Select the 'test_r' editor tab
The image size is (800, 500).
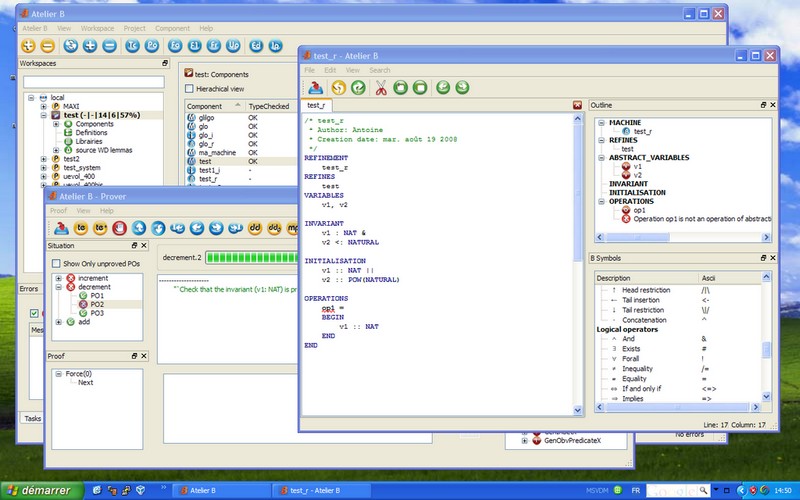316,105
